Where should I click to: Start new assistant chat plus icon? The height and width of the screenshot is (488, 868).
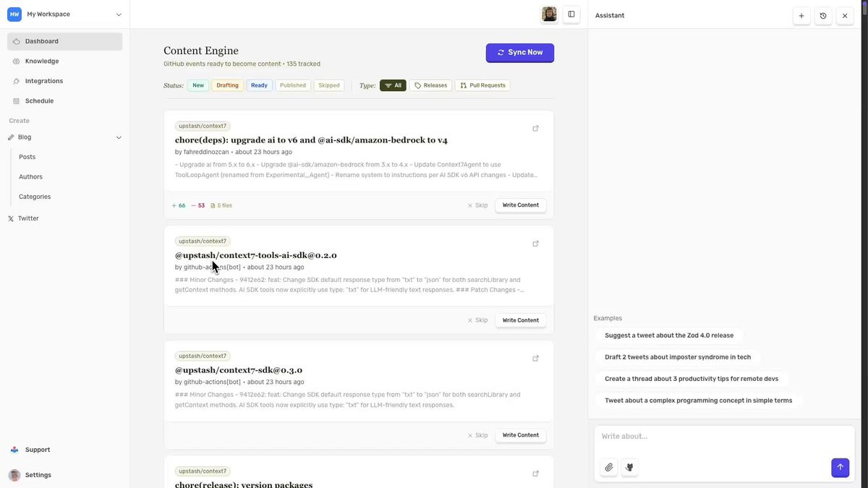point(801,15)
